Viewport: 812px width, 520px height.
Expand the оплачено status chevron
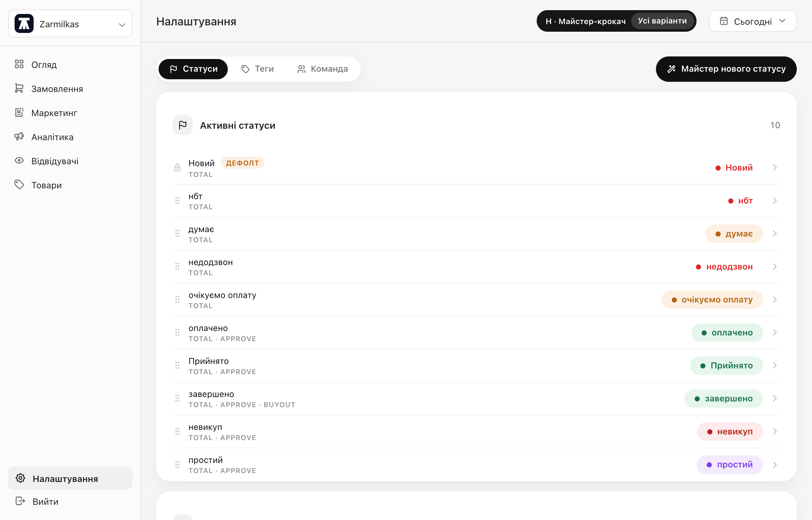click(775, 333)
